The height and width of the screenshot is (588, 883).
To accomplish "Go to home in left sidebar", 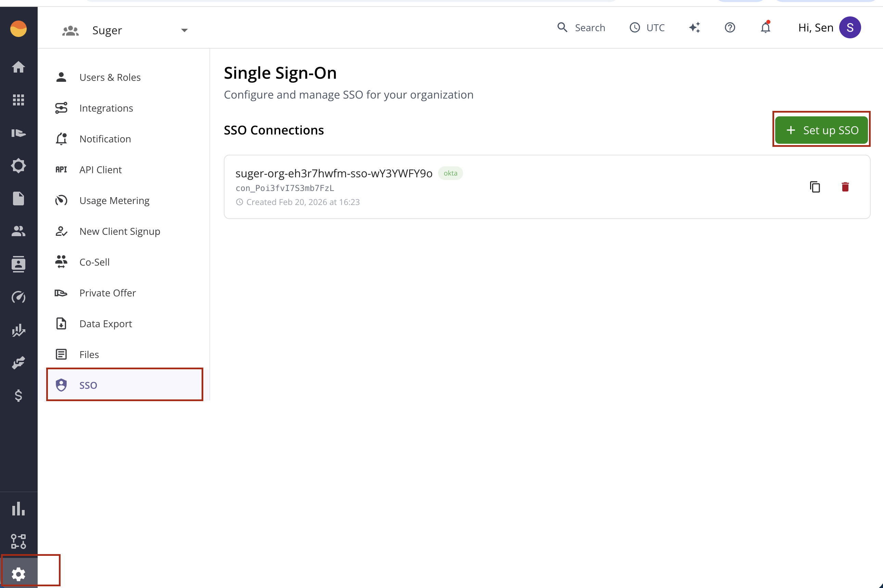I will tap(18, 67).
